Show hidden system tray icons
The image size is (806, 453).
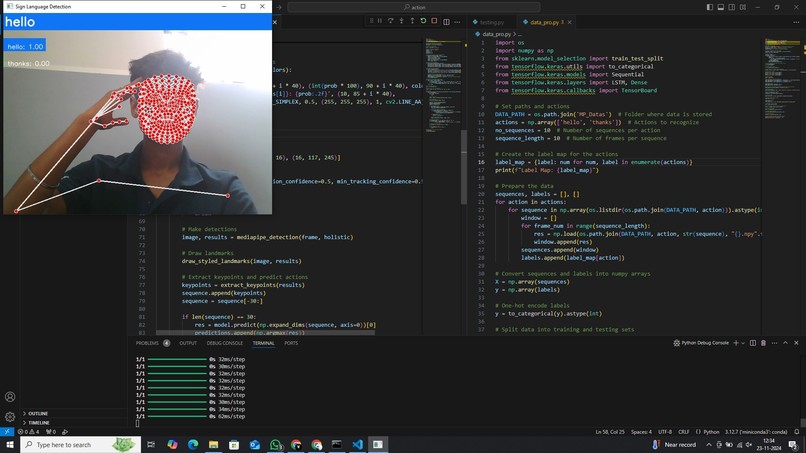click(709, 445)
